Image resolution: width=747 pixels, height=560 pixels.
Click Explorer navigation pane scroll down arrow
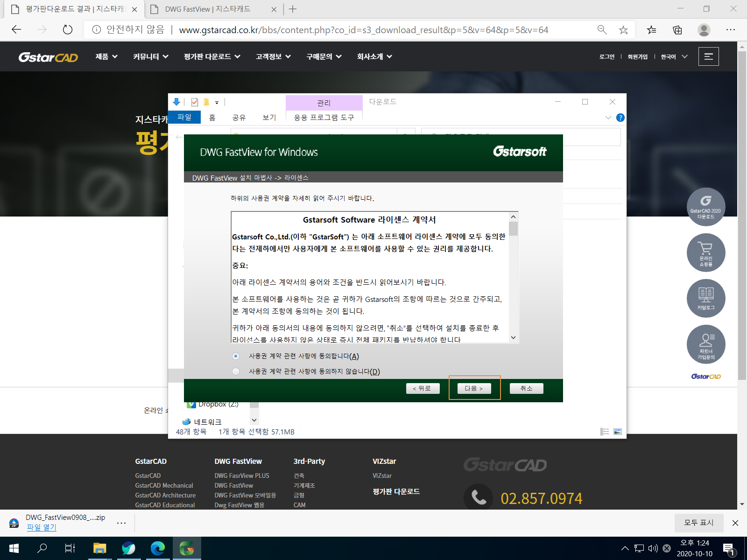[254, 420]
